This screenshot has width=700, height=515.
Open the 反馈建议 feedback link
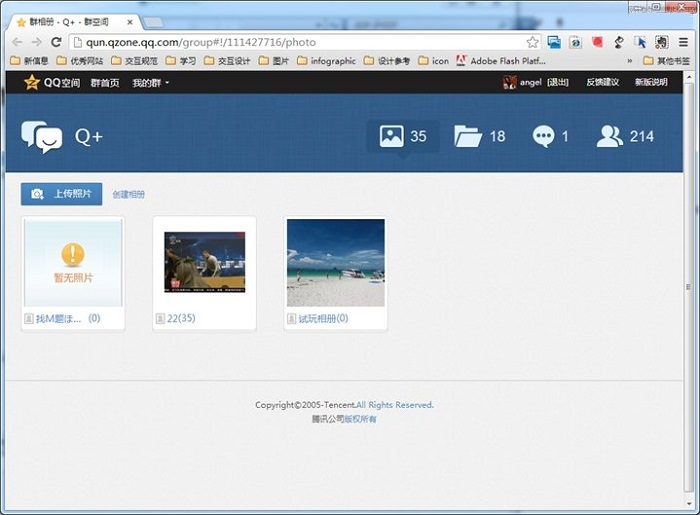click(602, 82)
